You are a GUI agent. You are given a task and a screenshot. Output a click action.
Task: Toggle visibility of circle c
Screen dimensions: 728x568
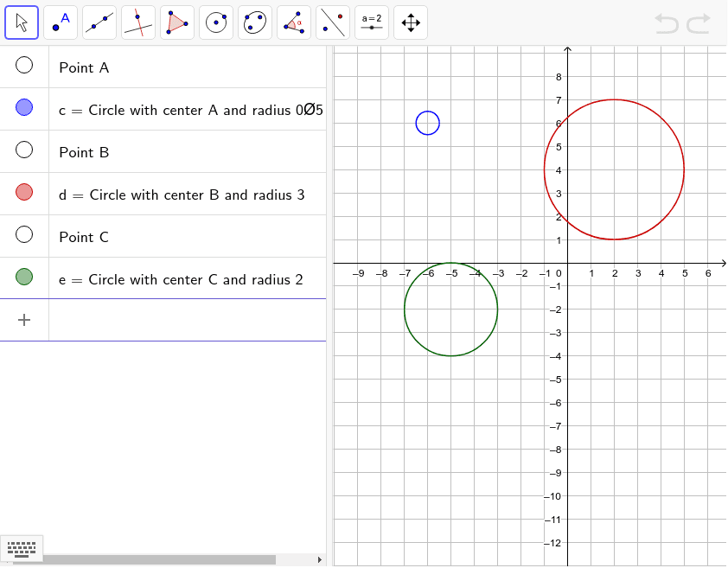point(24,107)
